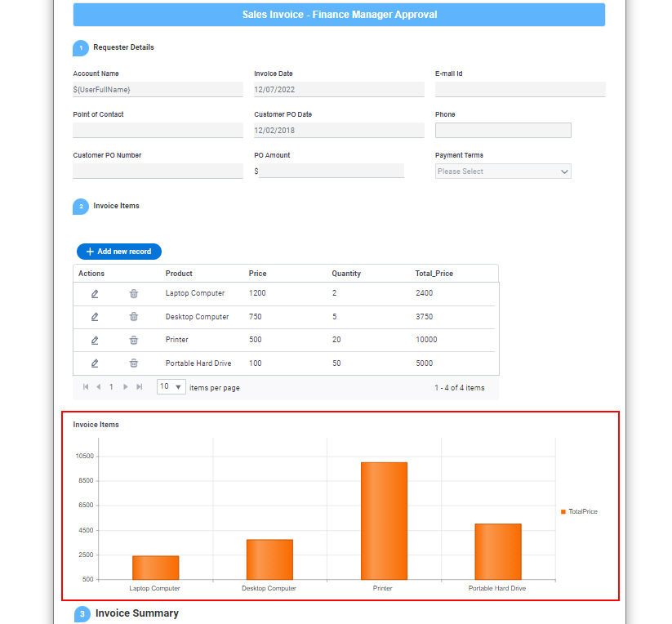Click the 1 - 4 of 4 items text

click(460, 388)
